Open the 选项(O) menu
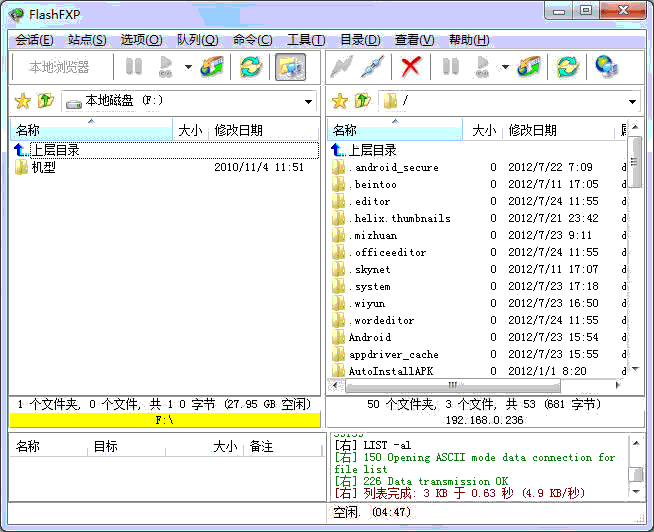Screen dimensions: 654x532 [x=141, y=40]
